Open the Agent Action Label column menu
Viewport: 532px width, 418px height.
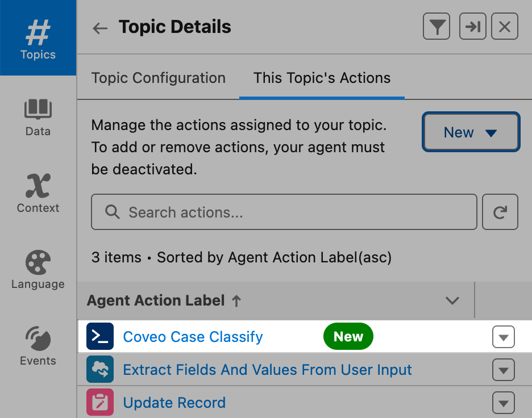click(452, 300)
